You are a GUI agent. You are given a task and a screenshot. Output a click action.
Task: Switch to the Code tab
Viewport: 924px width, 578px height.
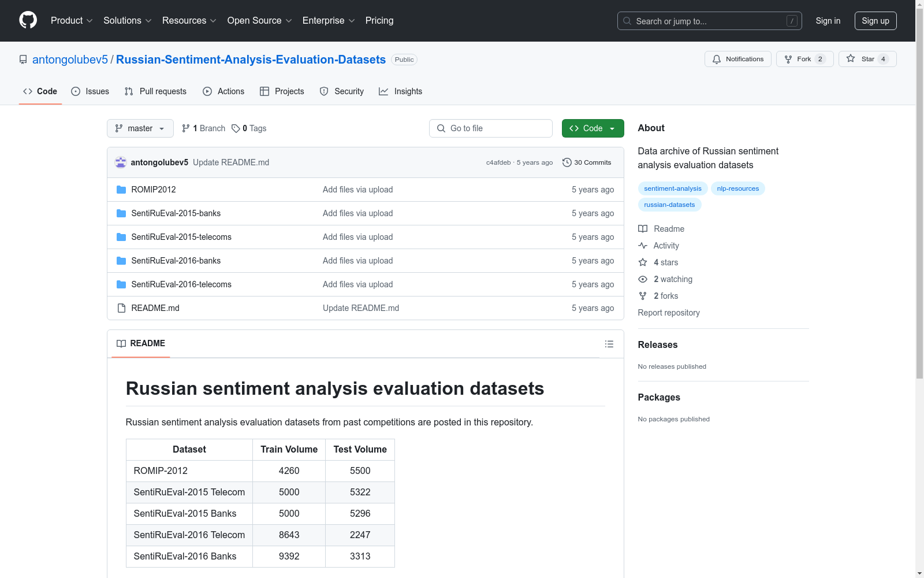40,91
